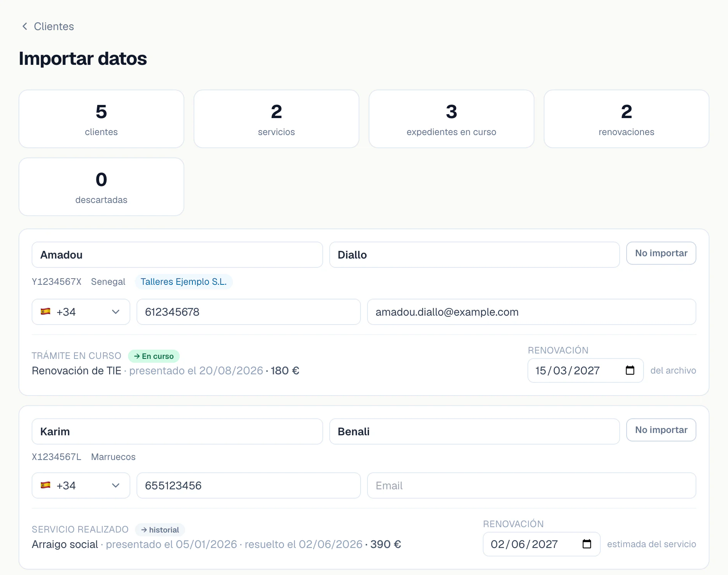Edit the Benali surname field

tap(474, 431)
